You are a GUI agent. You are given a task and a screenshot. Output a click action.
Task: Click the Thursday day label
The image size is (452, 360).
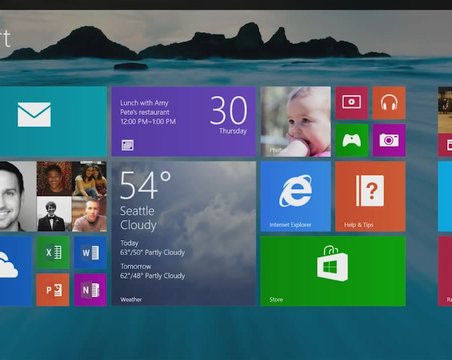tap(233, 131)
